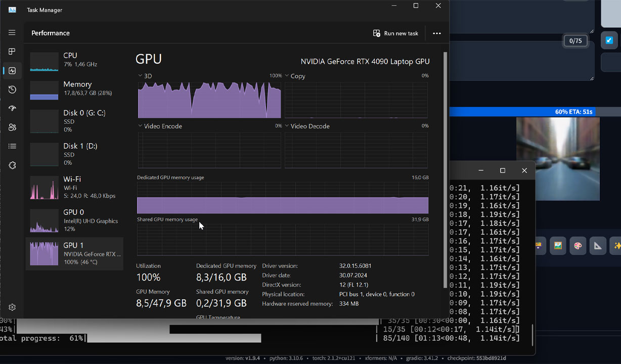Open the Users view
621x364 pixels.
coord(12,127)
